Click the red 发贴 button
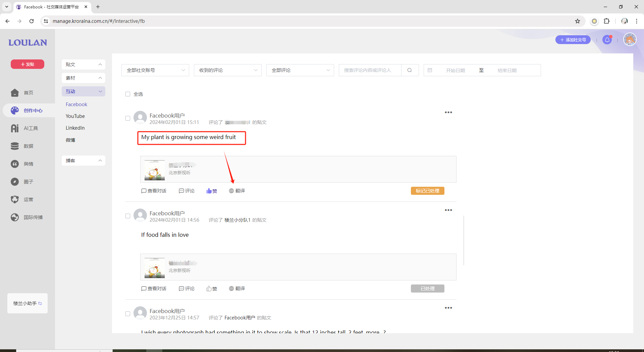Viewport: 644px width, 352px height. click(28, 64)
